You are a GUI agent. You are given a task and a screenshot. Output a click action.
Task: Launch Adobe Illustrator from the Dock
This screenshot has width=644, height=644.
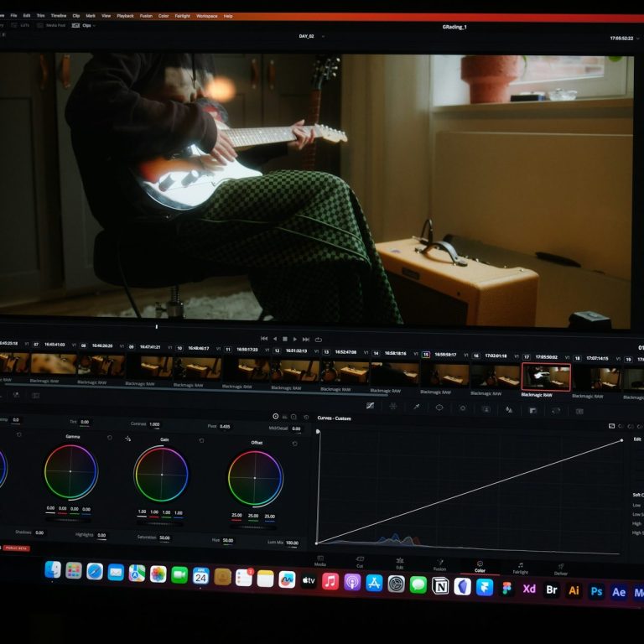(x=574, y=590)
